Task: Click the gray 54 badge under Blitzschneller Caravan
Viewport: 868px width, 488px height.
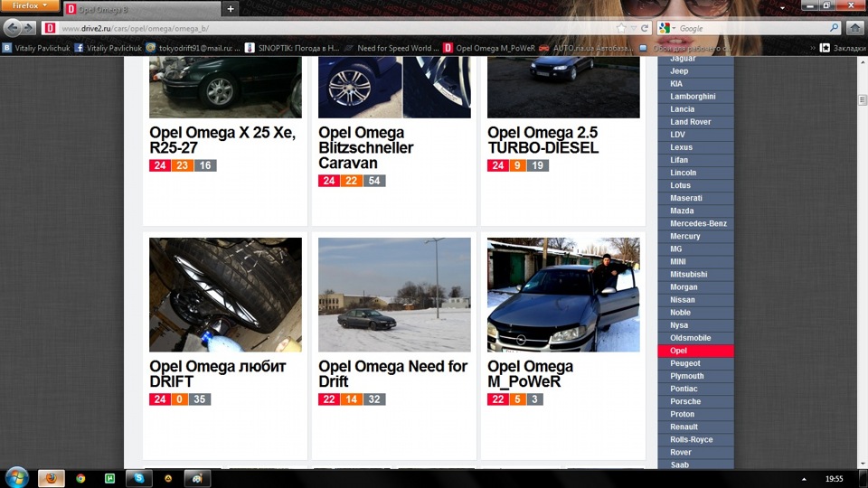Action: click(374, 181)
